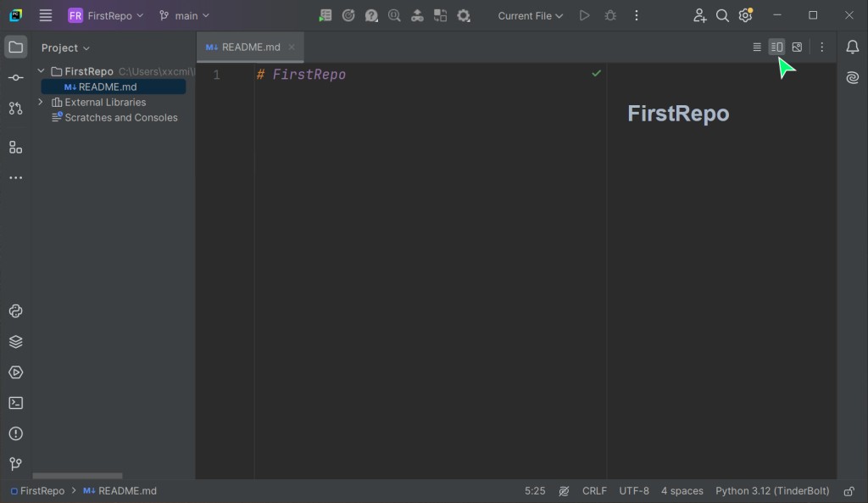Click the UTF-8 encoding in status bar
This screenshot has width=868, height=503.
click(633, 491)
